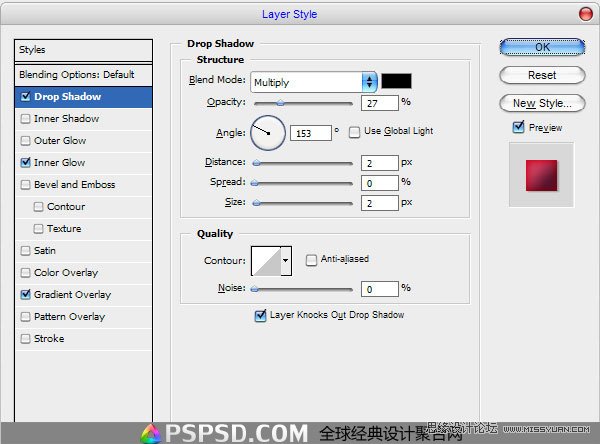Close the Layer Style dialog

click(x=585, y=14)
